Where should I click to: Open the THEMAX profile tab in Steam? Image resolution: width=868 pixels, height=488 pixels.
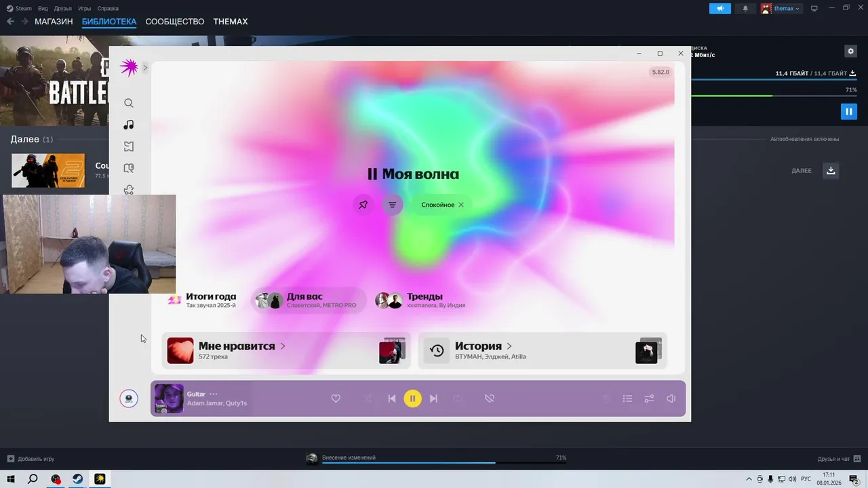pyautogui.click(x=231, y=22)
